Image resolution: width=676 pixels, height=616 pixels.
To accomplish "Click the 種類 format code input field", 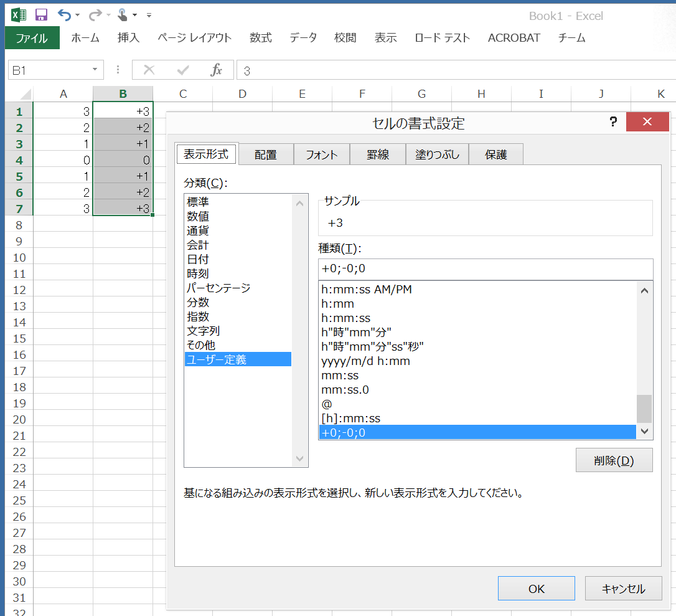I will click(x=485, y=269).
